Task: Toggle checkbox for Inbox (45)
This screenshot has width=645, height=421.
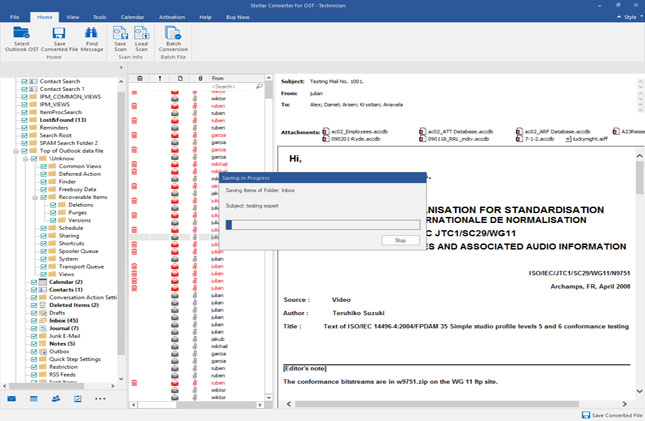Action: click(x=34, y=321)
